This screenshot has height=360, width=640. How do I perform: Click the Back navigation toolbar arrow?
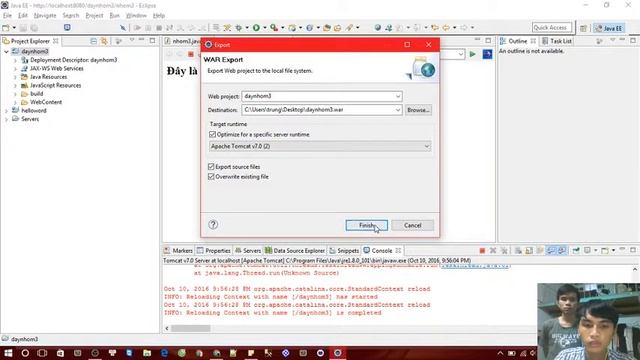[x=446, y=28]
